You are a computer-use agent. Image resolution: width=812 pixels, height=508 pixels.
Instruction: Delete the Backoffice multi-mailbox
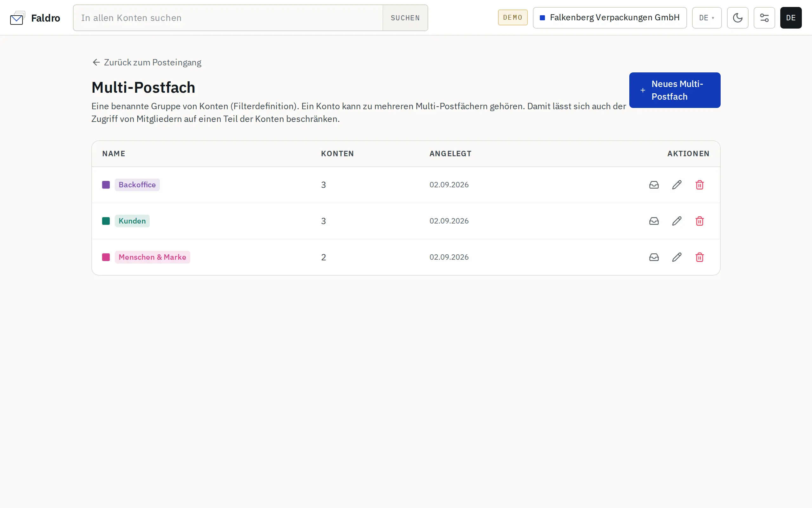(700, 185)
